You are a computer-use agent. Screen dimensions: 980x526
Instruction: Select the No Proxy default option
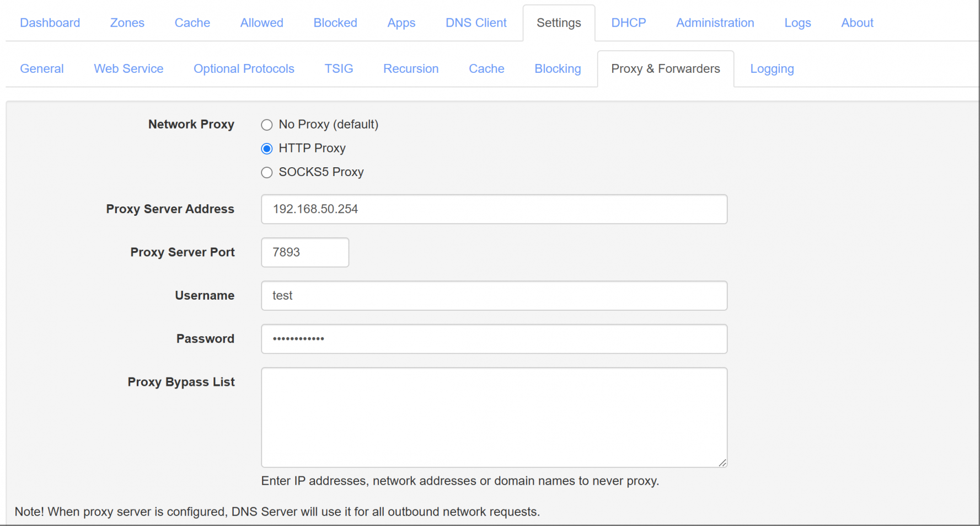click(267, 125)
